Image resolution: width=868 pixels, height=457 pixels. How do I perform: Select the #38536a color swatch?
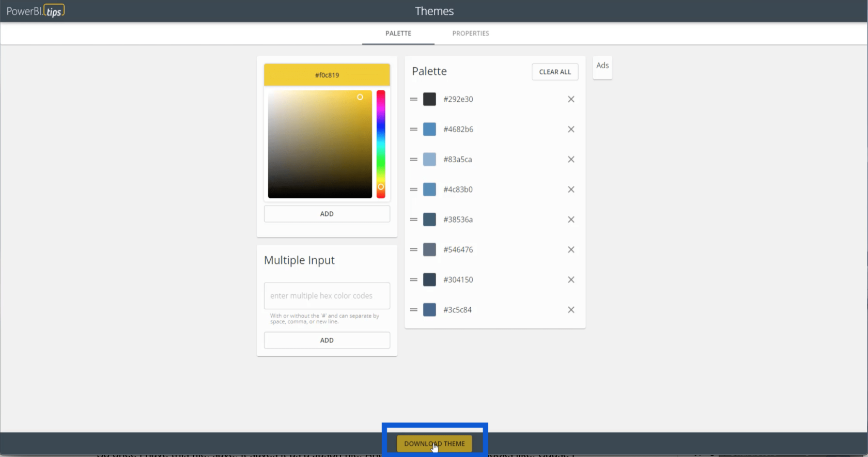(429, 219)
